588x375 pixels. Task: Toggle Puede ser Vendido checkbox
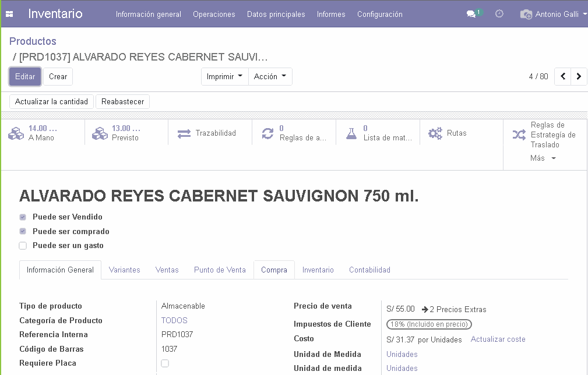tap(23, 217)
